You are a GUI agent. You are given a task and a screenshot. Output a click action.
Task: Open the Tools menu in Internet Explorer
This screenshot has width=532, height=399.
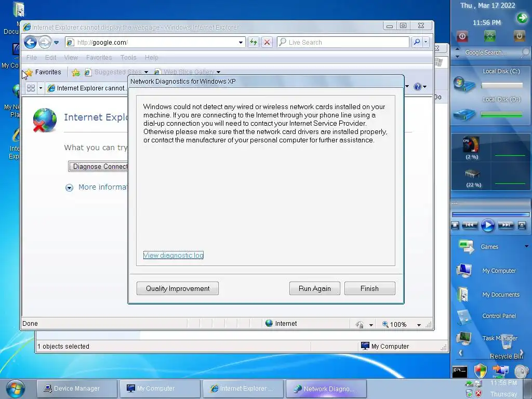128,57
